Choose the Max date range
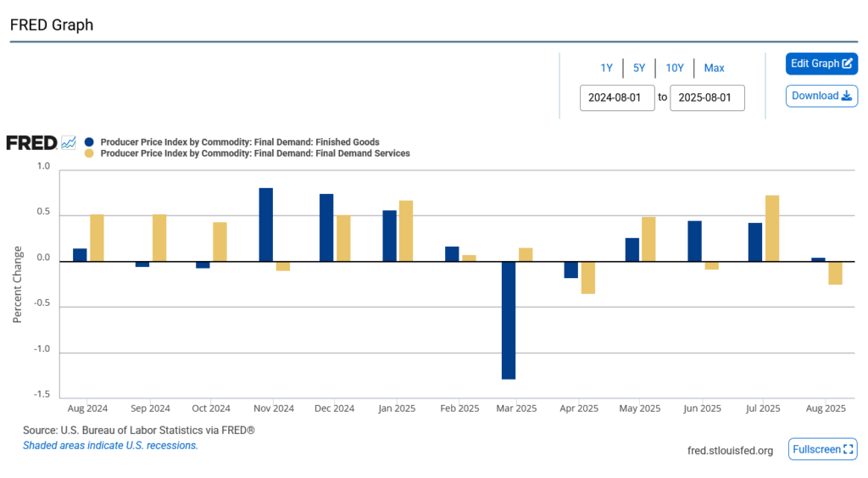This screenshot has width=868, height=478. click(x=714, y=68)
